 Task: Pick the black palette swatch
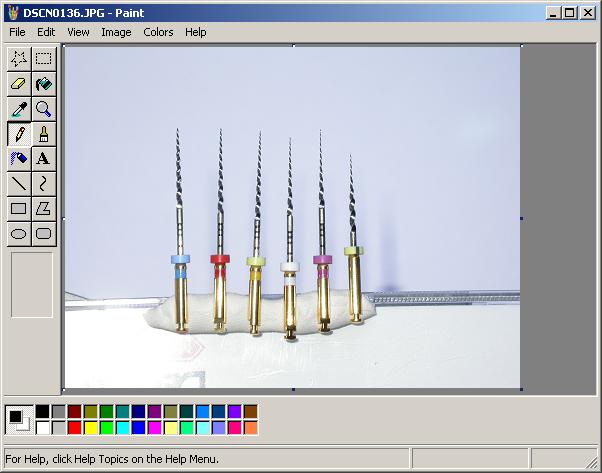(43, 412)
